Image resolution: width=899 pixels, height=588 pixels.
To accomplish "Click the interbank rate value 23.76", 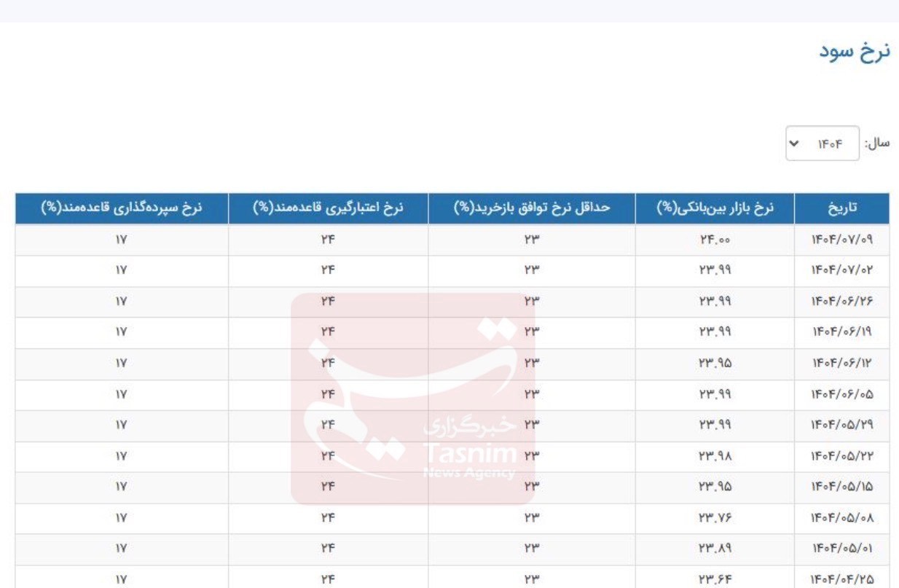I will click(x=713, y=519).
